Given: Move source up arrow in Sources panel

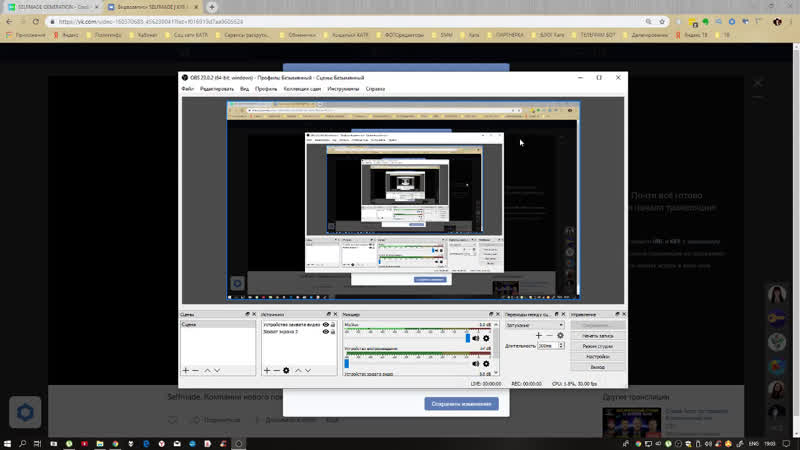Looking at the screenshot, I should (x=298, y=370).
